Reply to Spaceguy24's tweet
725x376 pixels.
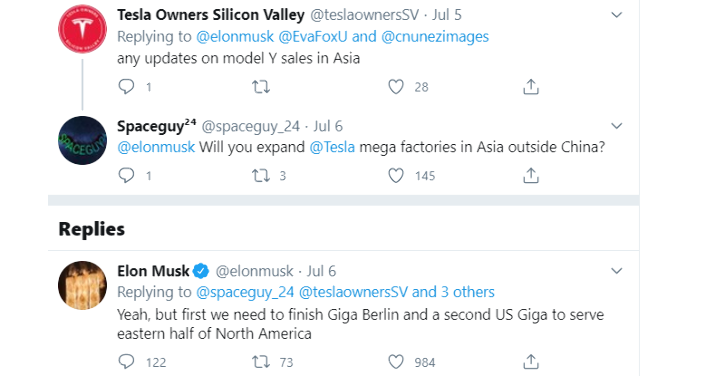[126, 175]
